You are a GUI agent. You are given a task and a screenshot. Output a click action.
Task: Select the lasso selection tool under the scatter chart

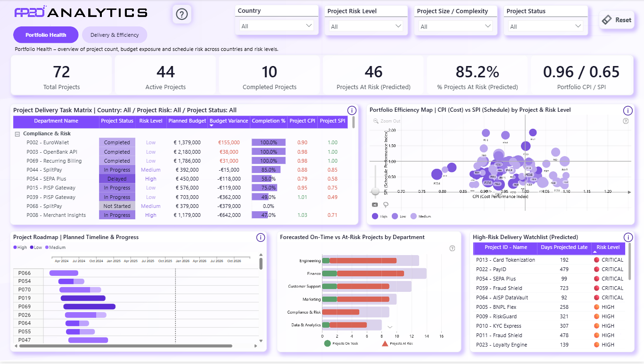coord(386,204)
